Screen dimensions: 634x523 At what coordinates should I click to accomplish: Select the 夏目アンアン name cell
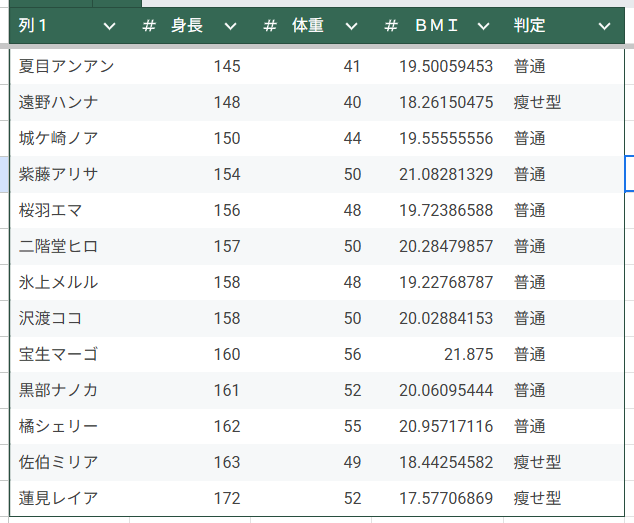pyautogui.click(x=66, y=66)
